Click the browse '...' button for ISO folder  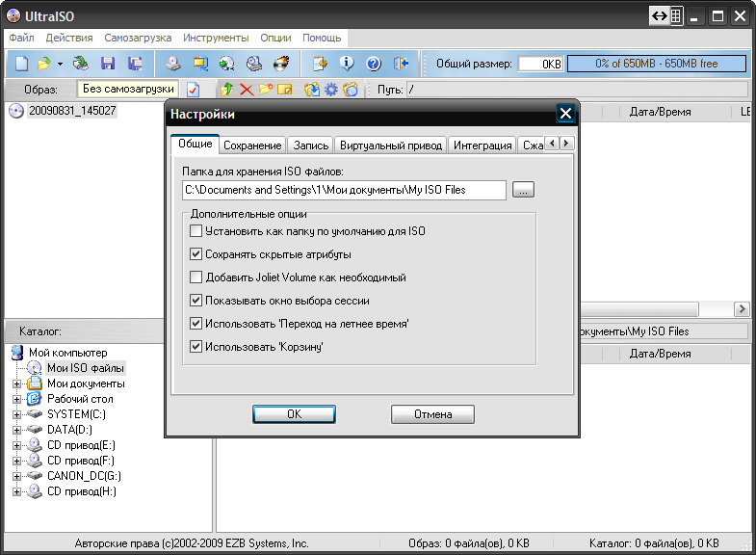523,190
